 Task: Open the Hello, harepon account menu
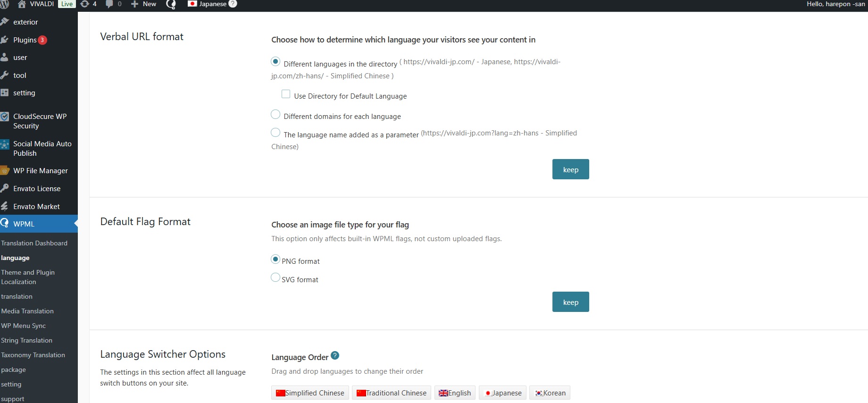click(835, 4)
